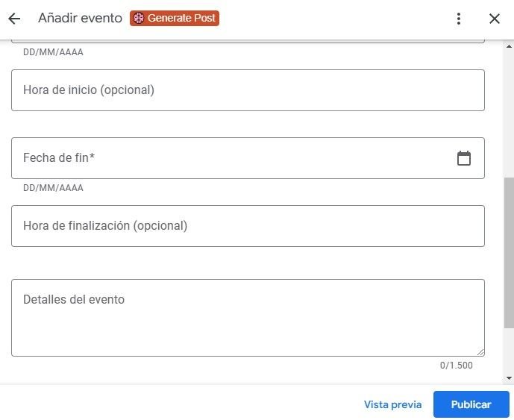The width and height of the screenshot is (514, 420).
Task: Click the Añadir evento title
Action: pyautogui.click(x=80, y=19)
